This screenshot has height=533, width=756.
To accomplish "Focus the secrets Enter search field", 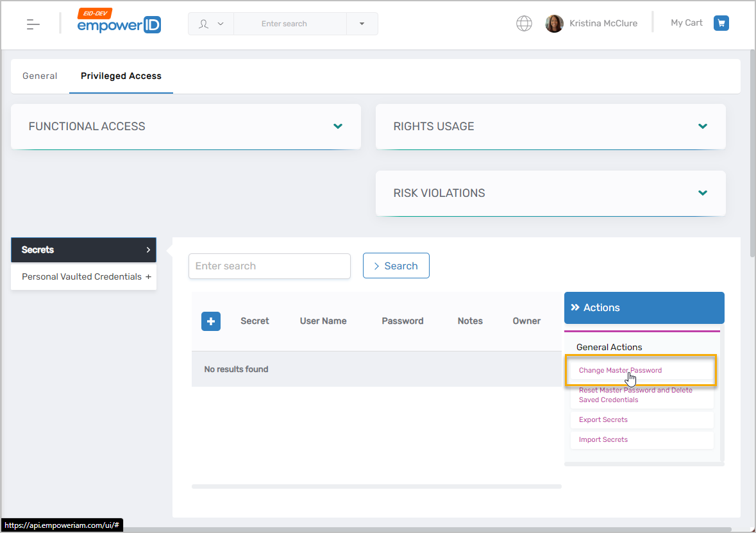I will 269,266.
